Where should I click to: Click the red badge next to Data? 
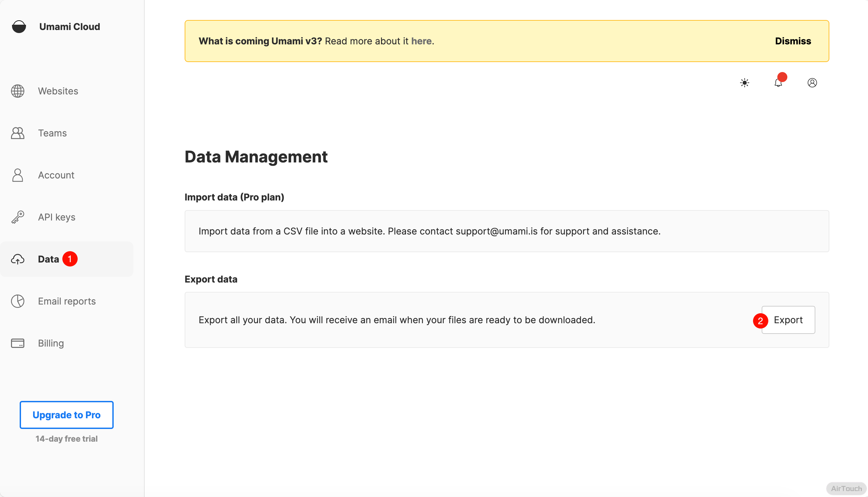click(x=70, y=259)
